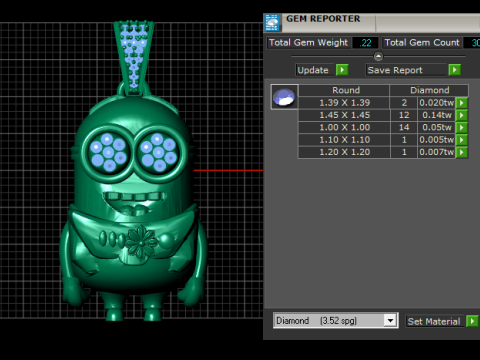This screenshot has height=360, width=480.
Task: Click green arrow of 1.45 X 1.45 row
Action: click(462, 115)
